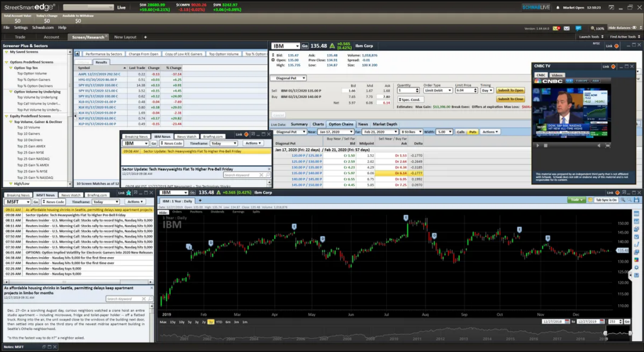Click Go button next to IBM symbol

(x=305, y=46)
